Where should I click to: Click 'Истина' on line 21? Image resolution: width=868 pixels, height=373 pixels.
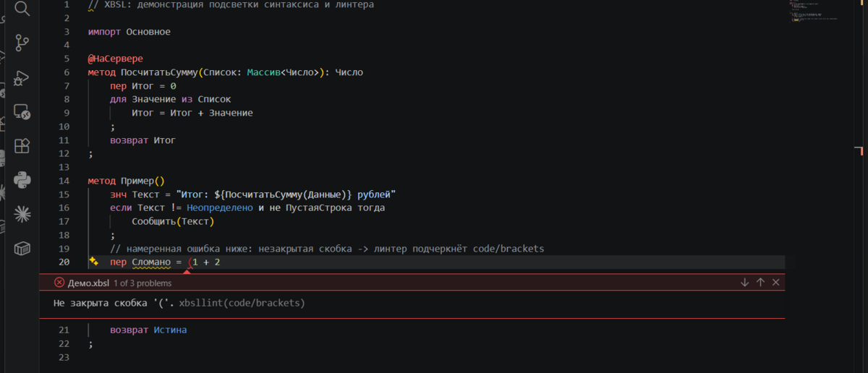(171, 330)
